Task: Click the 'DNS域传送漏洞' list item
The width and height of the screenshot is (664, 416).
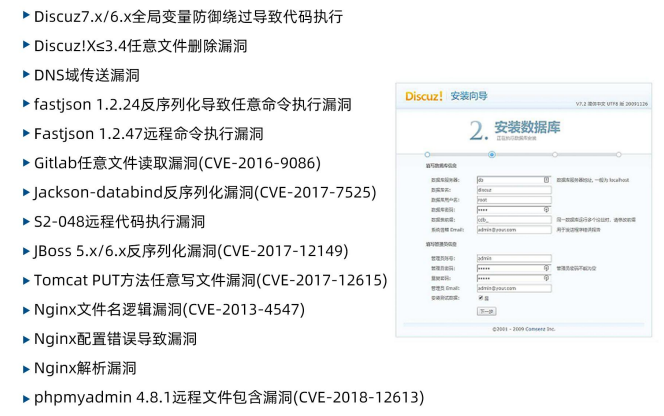Action: [x=86, y=75]
